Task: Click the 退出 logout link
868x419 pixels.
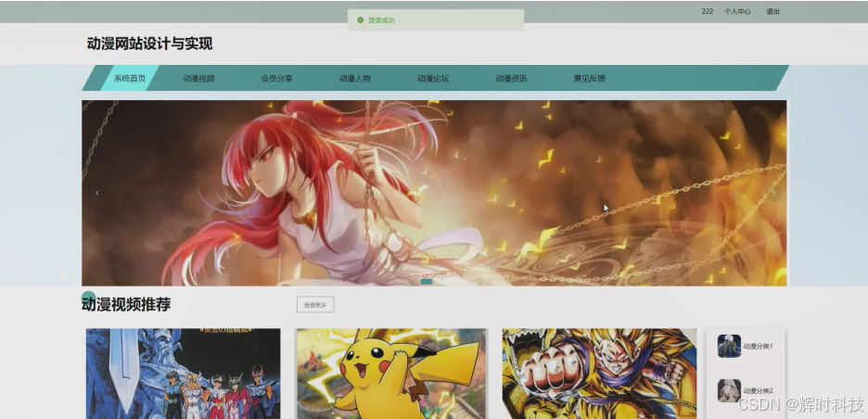Action: click(772, 11)
